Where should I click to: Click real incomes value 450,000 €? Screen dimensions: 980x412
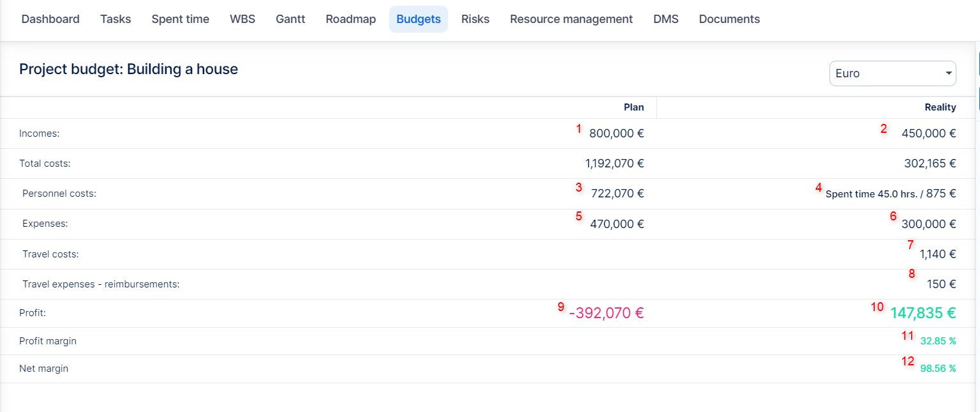[x=928, y=134]
